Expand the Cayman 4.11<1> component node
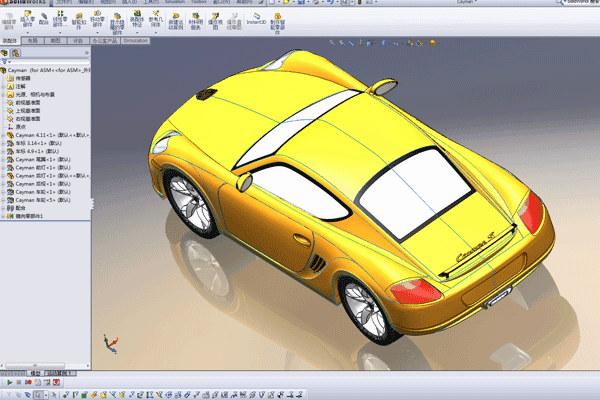The height and width of the screenshot is (400, 600). point(3,134)
